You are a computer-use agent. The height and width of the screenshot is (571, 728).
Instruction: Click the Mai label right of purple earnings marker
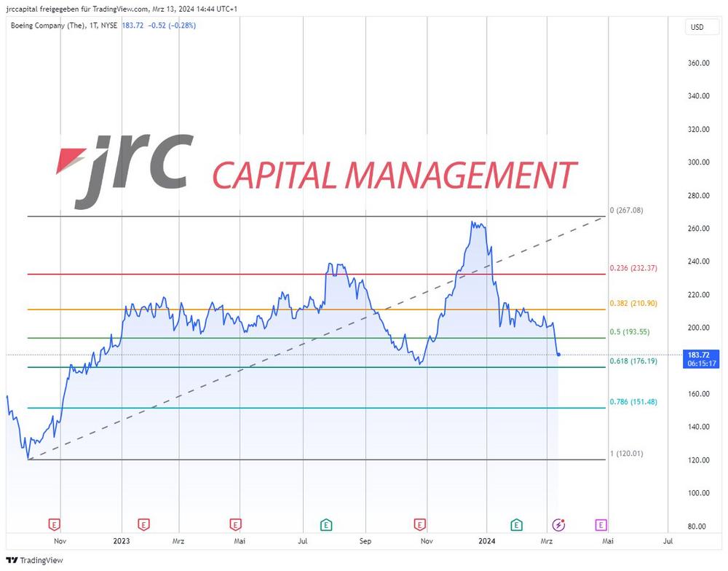(608, 541)
